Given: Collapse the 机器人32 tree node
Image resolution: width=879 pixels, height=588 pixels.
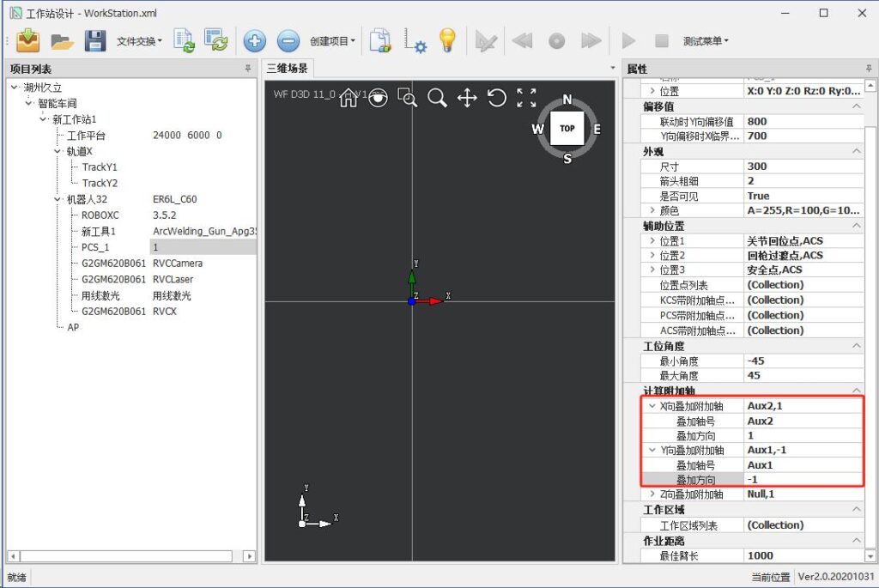Looking at the screenshot, I should pyautogui.click(x=58, y=199).
